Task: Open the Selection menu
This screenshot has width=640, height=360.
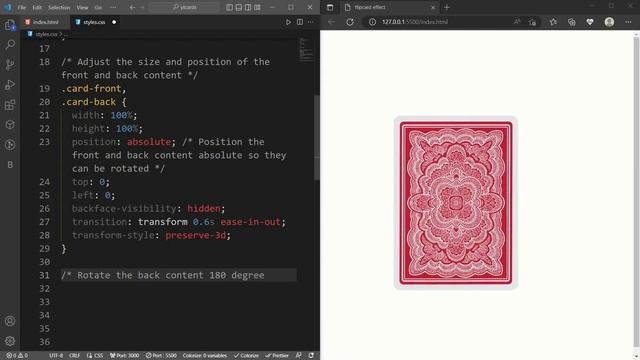Action: tap(59, 7)
